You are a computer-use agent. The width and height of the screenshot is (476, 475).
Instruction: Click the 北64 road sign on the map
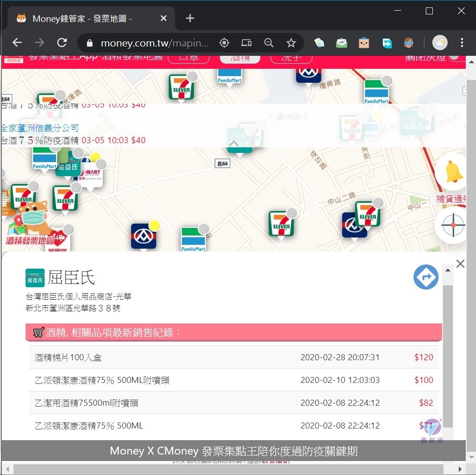click(222, 164)
